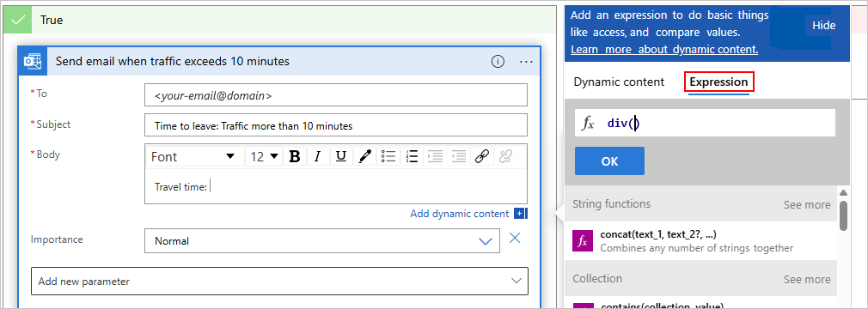The height and width of the screenshot is (309, 868).
Task: Click Add dynamic content link
Action: click(x=459, y=214)
